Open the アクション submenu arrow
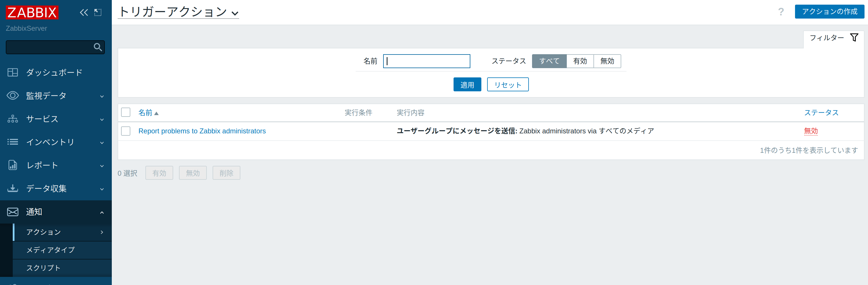 pos(102,232)
